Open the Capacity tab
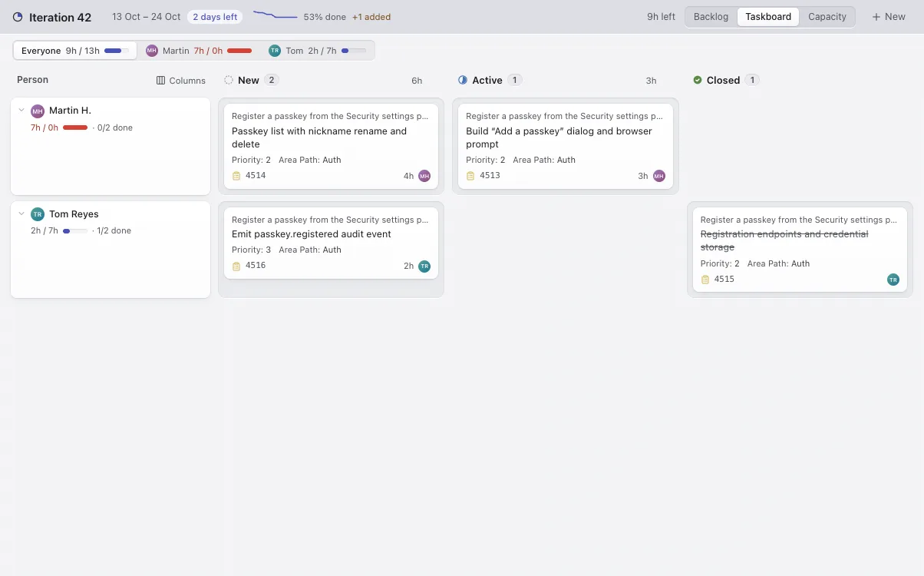 tap(827, 17)
